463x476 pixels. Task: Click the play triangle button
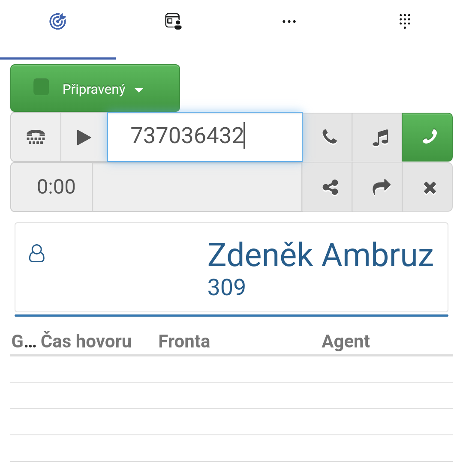pos(84,137)
